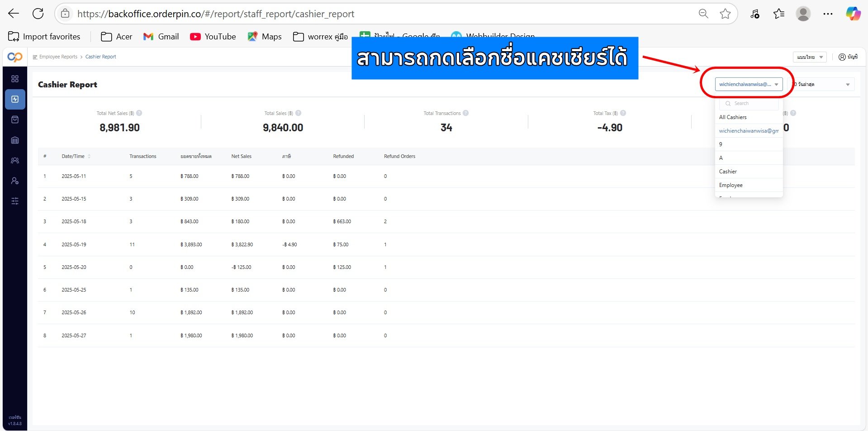
Task: Open the customers group icon in the sidebar
Action: coord(15,160)
